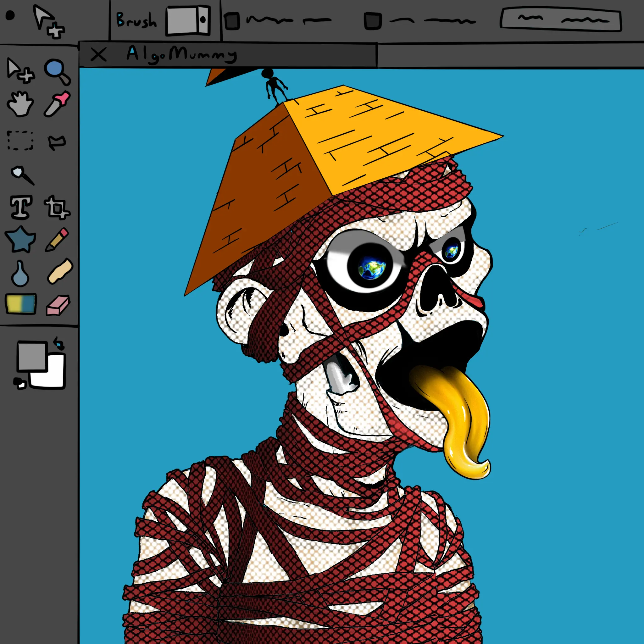Choose the Rectangular Marquee selection tool
Viewport: 644px width, 644px height.
(x=20, y=141)
